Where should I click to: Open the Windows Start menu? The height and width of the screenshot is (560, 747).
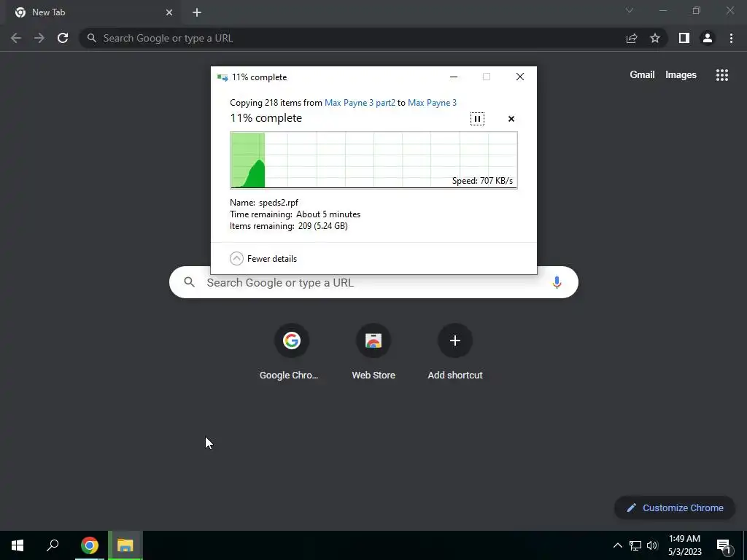18,545
